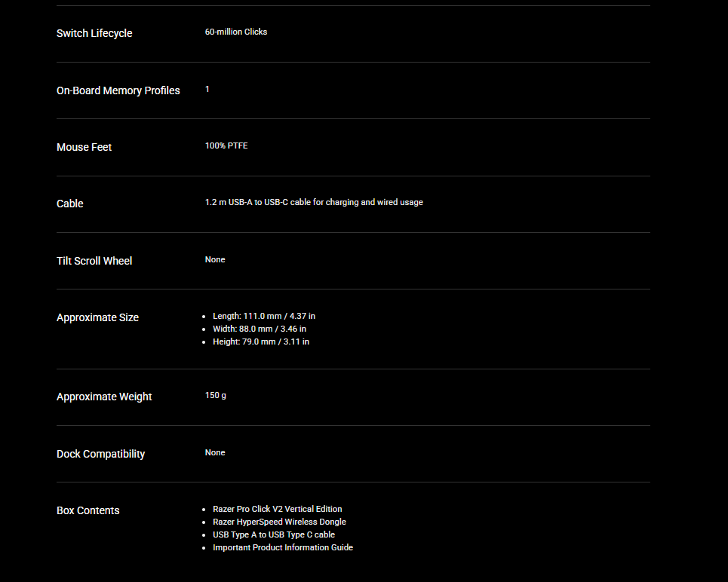Viewport: 728px width, 582px height.
Task: Click the 100% PTFE value text
Action: tap(226, 145)
